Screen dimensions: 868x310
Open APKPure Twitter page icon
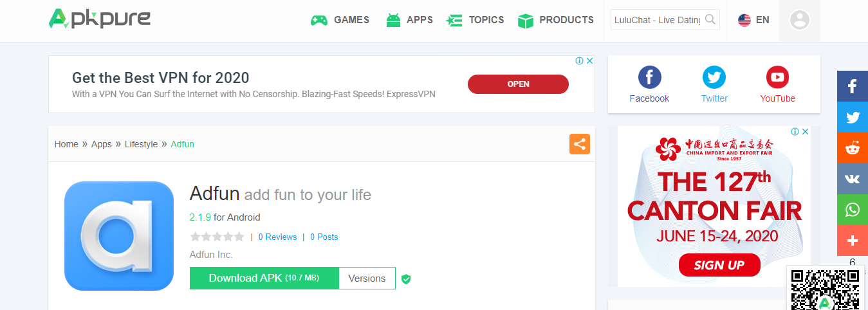(714, 78)
